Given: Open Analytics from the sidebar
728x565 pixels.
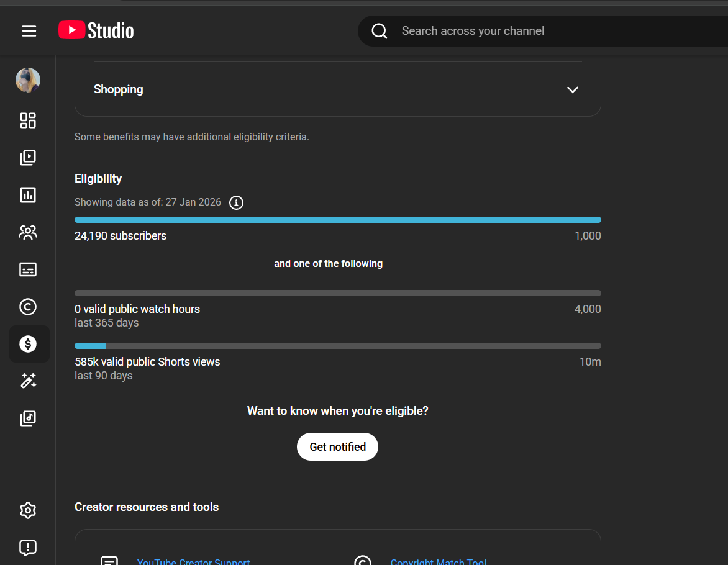Looking at the screenshot, I should [28, 195].
